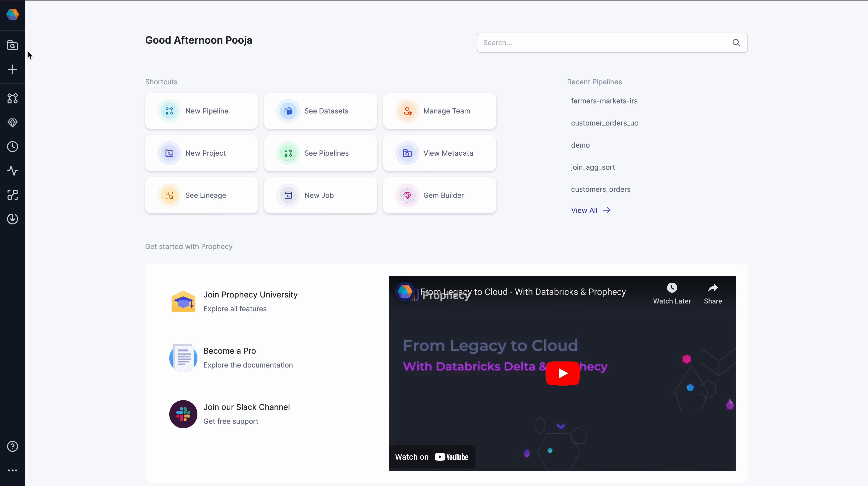Screen dimensions: 868x486
Task: Click the Monitoring icon in sidebar
Action: point(13,171)
